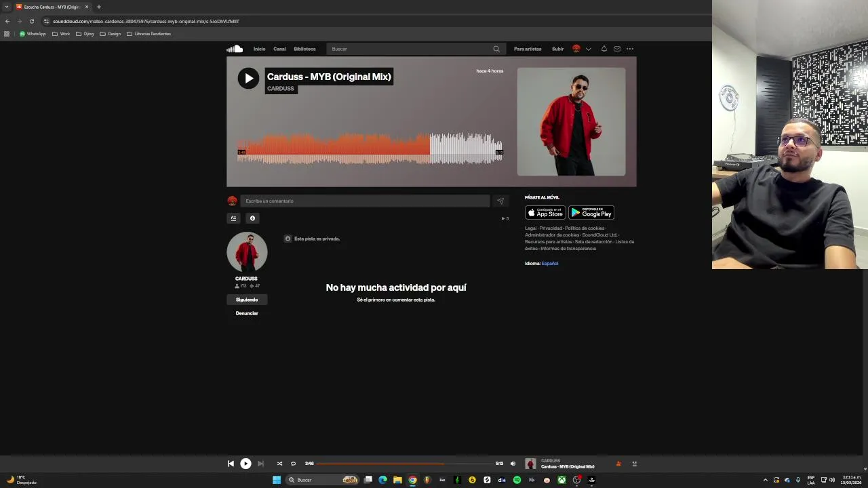Open the weather widget showing Despejado
This screenshot has height=488, width=868.
(x=21, y=480)
